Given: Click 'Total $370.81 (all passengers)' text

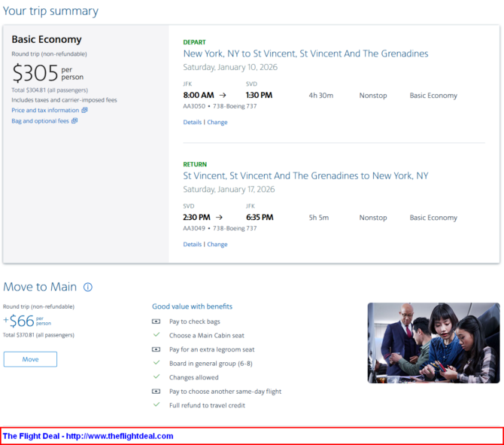Looking at the screenshot, I should pyautogui.click(x=38, y=335).
